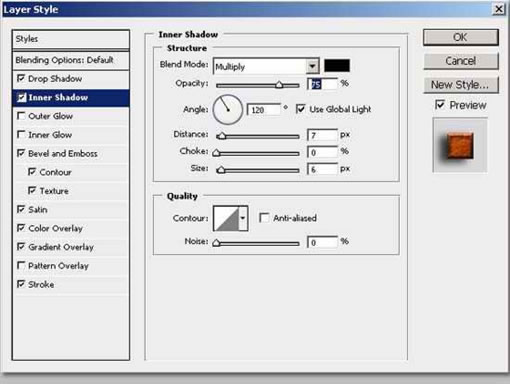Viewport: 510px width, 384px height.
Task: Click the black shadow color swatch
Action: [x=337, y=66]
